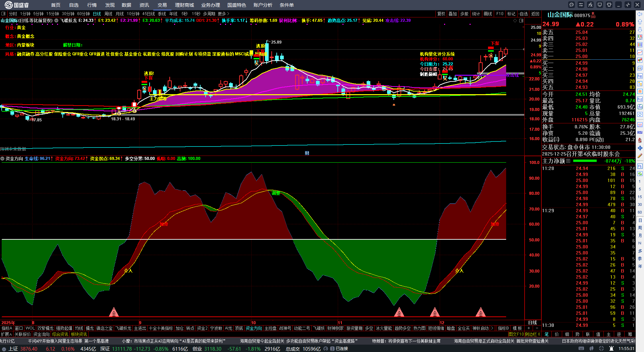Viewport: 644px width, 352px height.
Task: Click the shirt-shaped skin theme icon
Action: pos(609,5)
